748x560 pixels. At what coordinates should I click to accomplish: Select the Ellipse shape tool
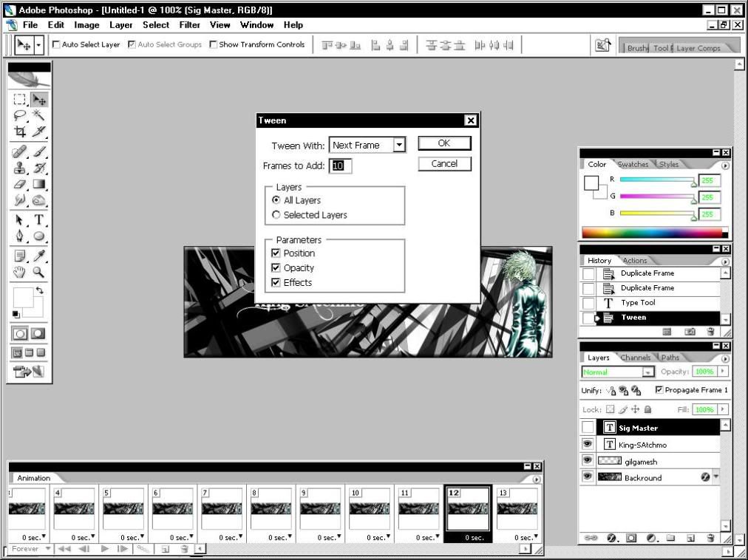click(x=39, y=236)
